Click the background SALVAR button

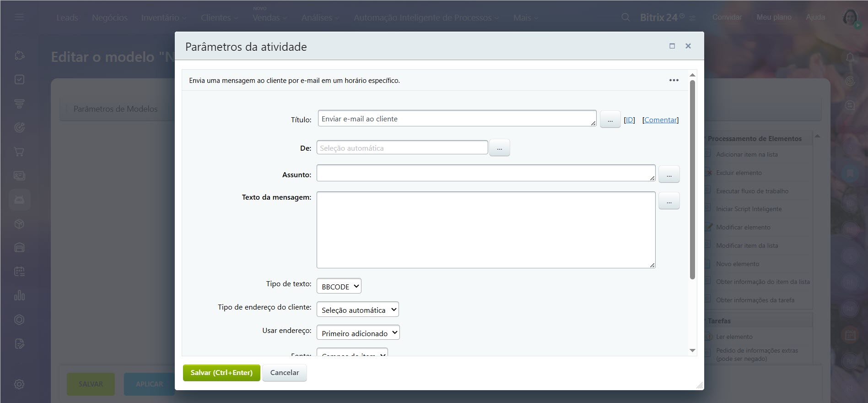pyautogui.click(x=91, y=384)
